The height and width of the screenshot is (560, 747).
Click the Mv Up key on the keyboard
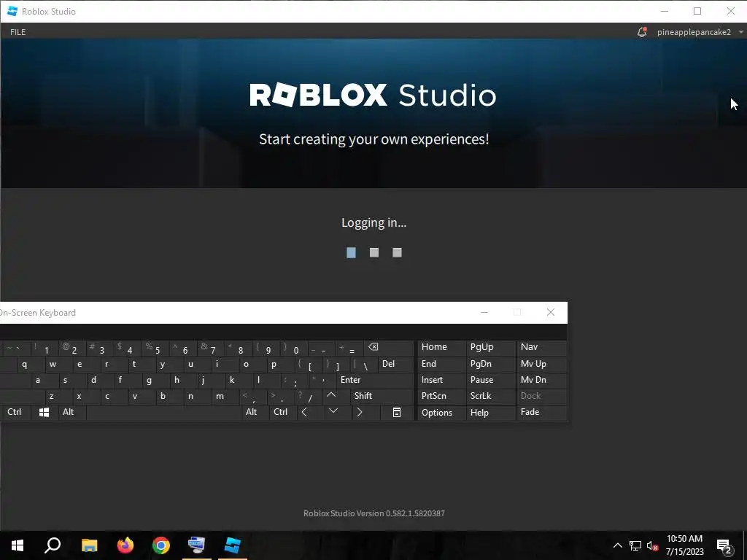(541, 364)
